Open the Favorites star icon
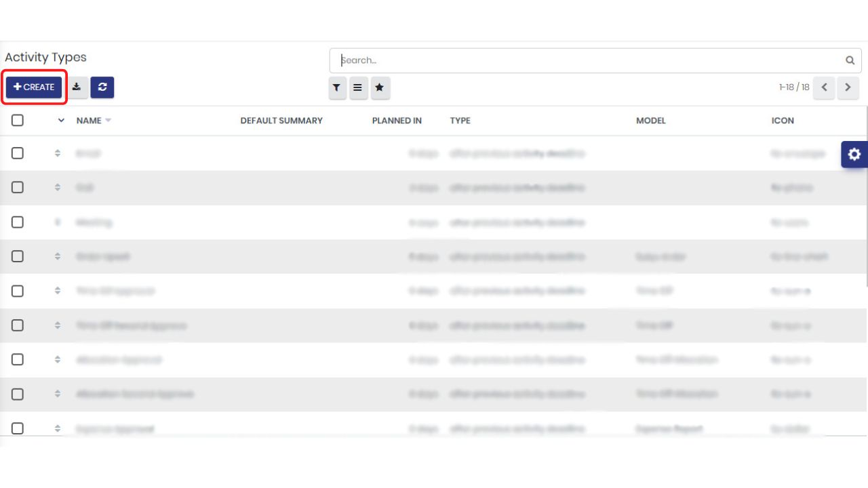The height and width of the screenshot is (488, 868). pyautogui.click(x=380, y=87)
